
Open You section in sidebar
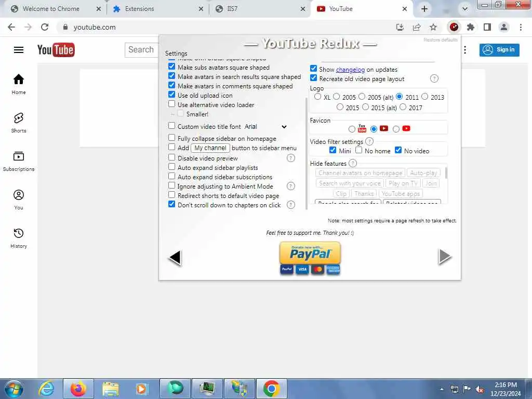click(x=19, y=199)
